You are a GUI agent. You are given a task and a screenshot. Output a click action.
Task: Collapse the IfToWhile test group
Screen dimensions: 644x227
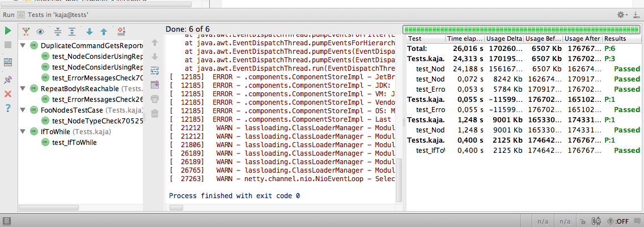[x=22, y=132]
